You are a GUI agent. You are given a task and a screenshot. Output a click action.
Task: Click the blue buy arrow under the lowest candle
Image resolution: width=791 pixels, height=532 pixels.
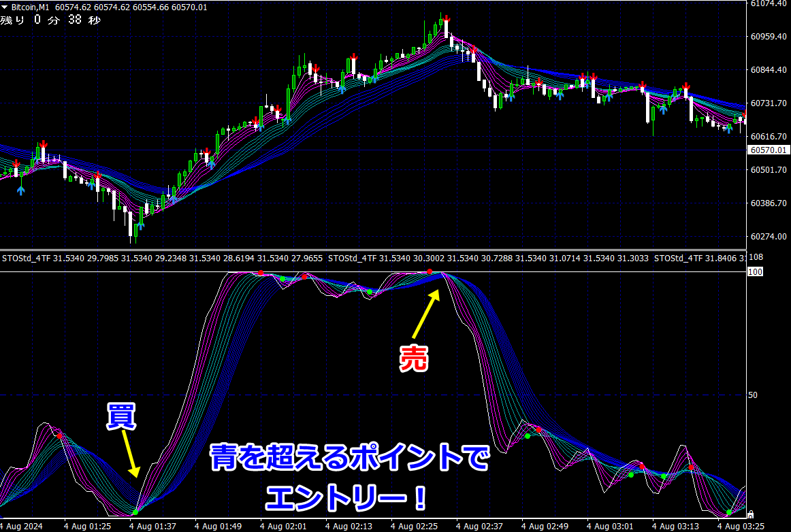(x=140, y=225)
